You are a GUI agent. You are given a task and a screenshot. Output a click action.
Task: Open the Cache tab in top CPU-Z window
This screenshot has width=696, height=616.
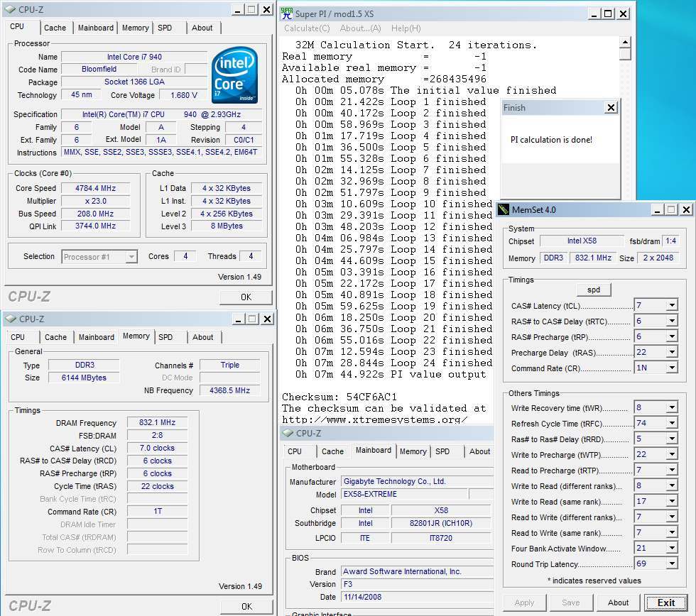55,28
